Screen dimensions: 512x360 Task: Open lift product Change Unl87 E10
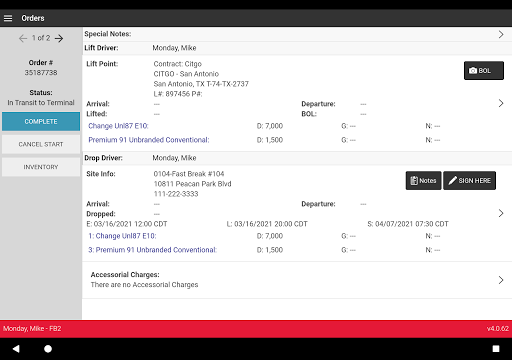click(x=118, y=126)
